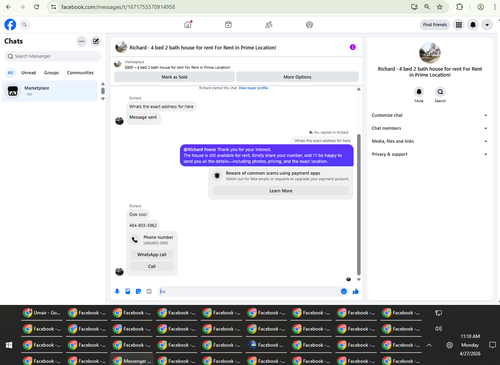Click the Call button under phone number
500x365 pixels.
tap(152, 266)
